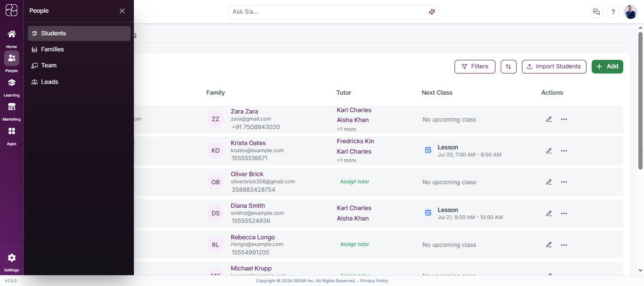Click the Tutor column header
Viewport: 644px width, 286px height.
click(344, 93)
